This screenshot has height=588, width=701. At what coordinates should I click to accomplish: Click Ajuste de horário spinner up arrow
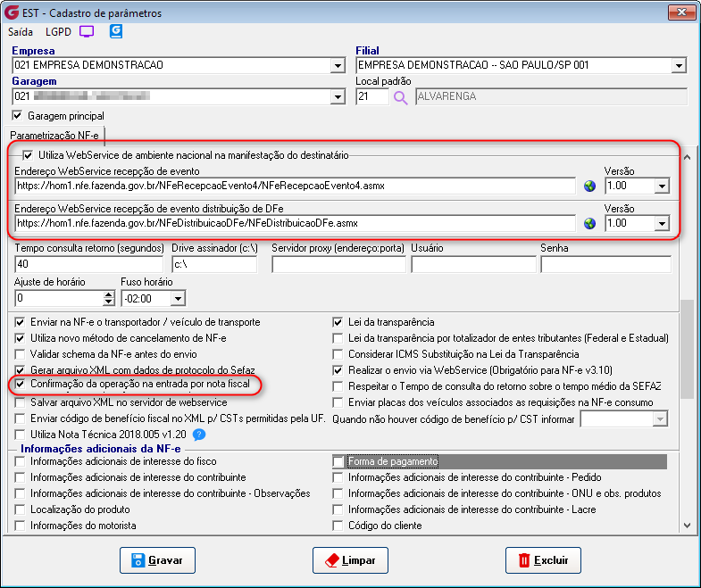coord(109,295)
